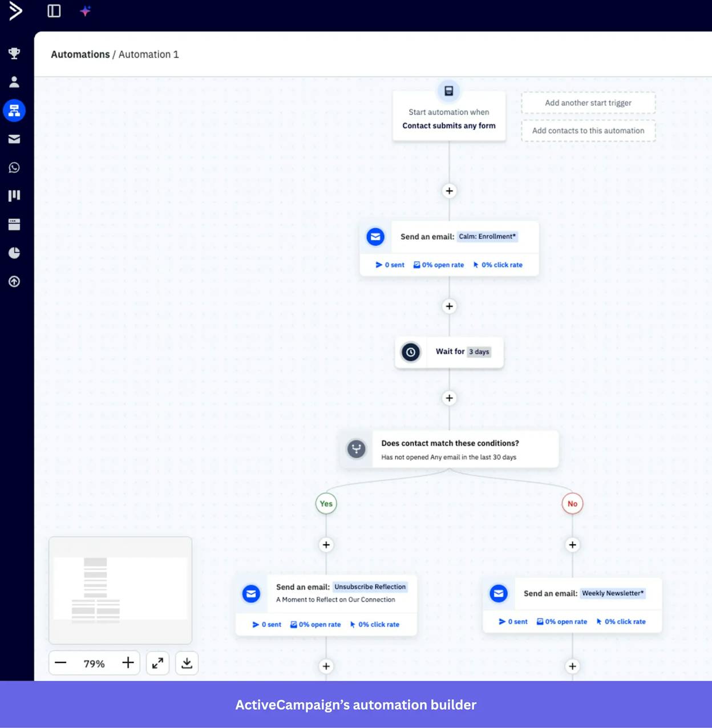This screenshot has height=728, width=712.
Task: Open the AI sparkle assistant icon
Action: pos(85,11)
